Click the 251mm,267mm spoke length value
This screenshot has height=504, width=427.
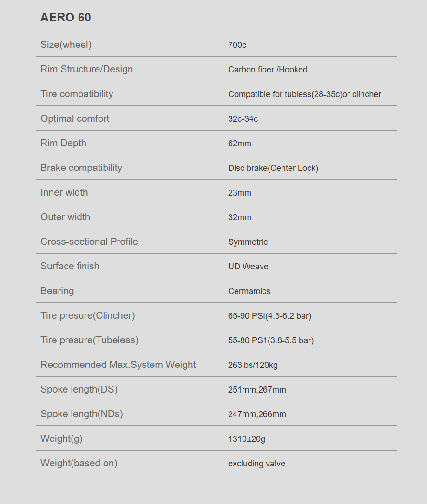pos(257,390)
